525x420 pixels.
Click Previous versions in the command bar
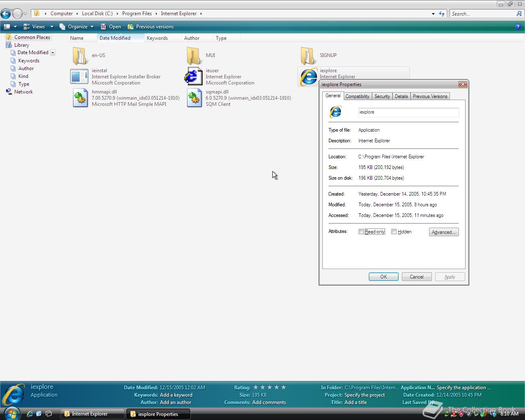click(x=151, y=27)
